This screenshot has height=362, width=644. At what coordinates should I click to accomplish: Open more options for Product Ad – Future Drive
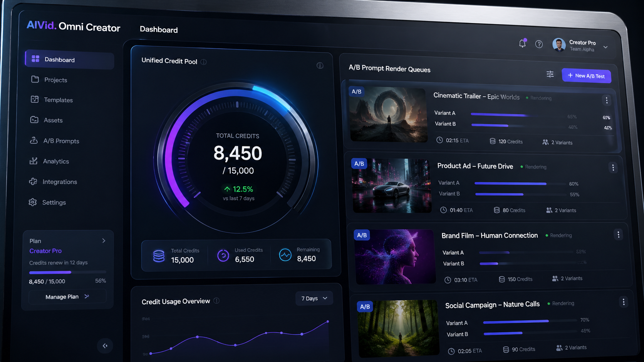point(613,168)
